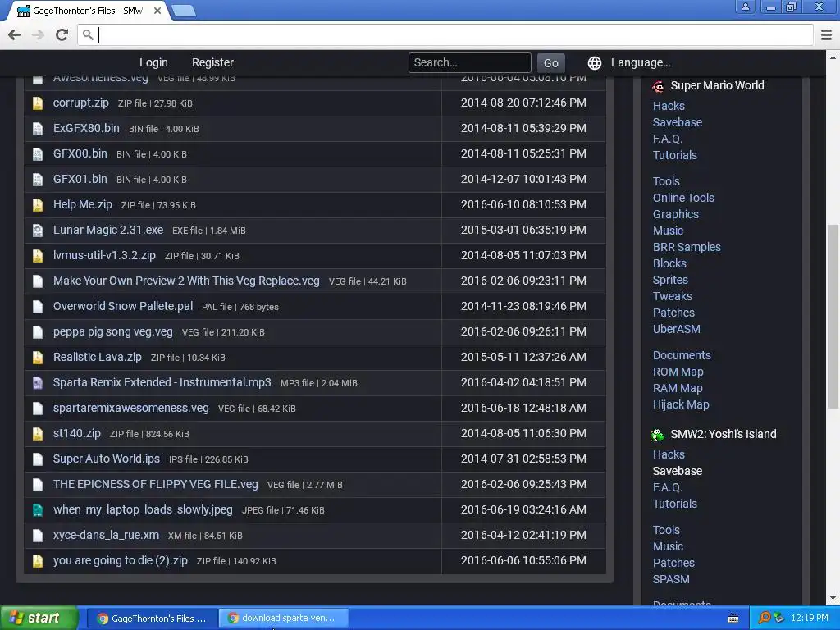Click the search magnifier icon in system tray
The width and height of the screenshot is (840, 630).
tap(765, 618)
